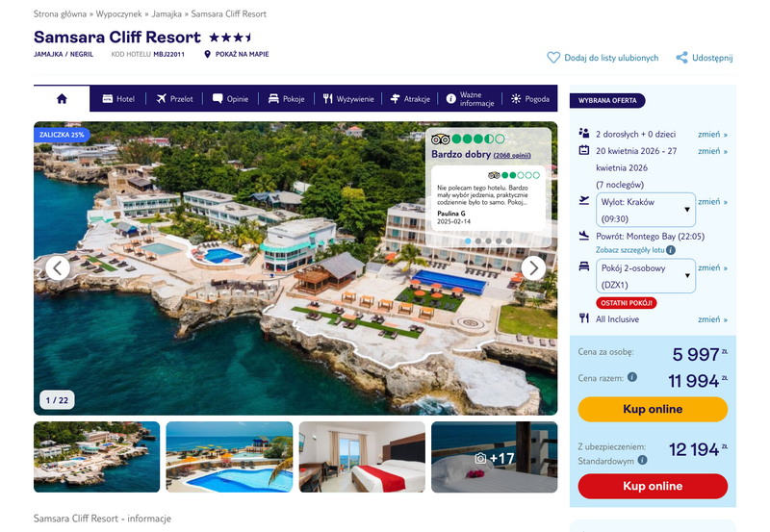
Task: Select the last review carousel dot
Action: point(509,241)
